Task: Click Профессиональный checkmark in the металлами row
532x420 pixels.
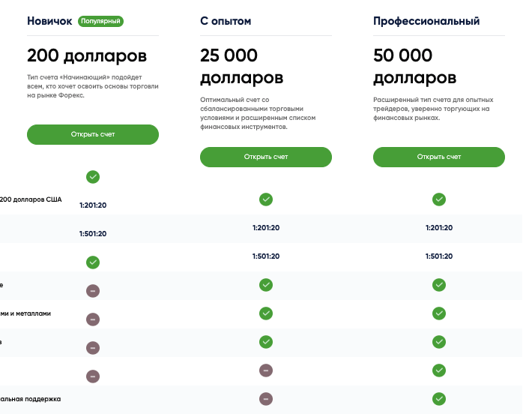Action: click(439, 313)
